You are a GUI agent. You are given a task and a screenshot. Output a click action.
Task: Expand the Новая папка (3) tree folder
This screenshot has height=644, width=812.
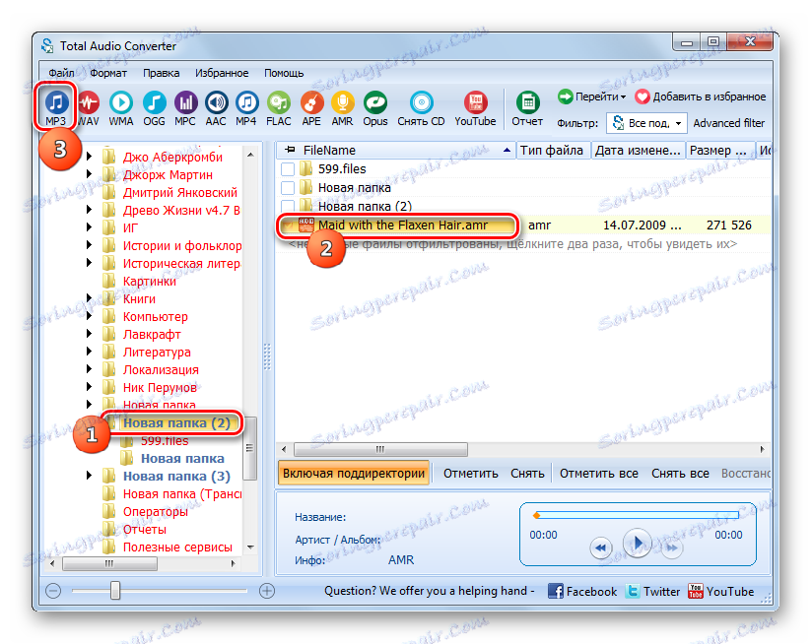pos(89,476)
